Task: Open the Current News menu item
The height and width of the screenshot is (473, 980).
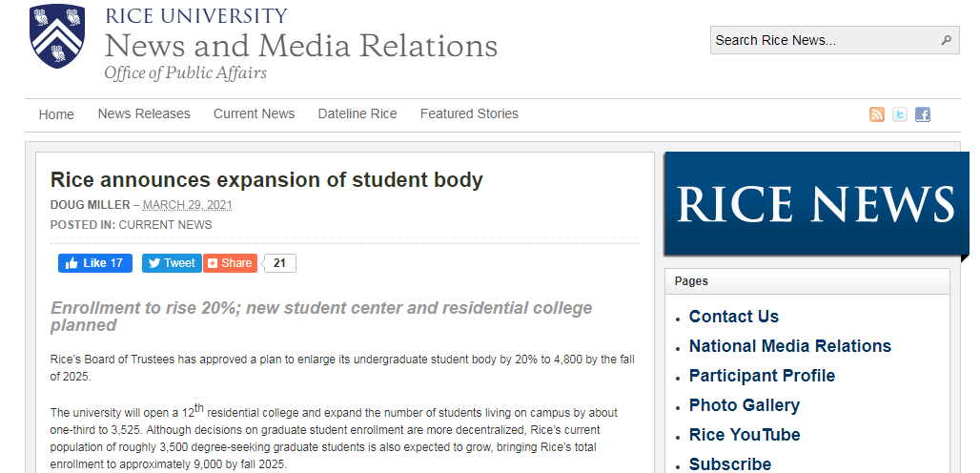Action: pyautogui.click(x=254, y=113)
